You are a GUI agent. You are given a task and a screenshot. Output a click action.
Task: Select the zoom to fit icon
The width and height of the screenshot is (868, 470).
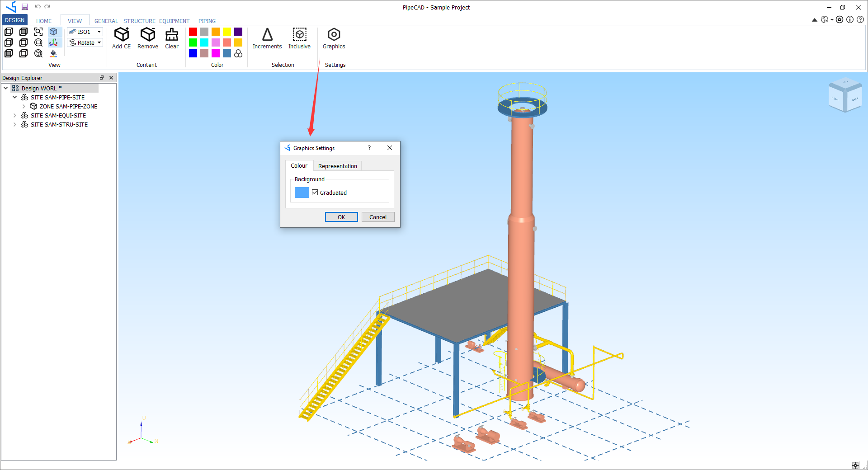pyautogui.click(x=38, y=32)
